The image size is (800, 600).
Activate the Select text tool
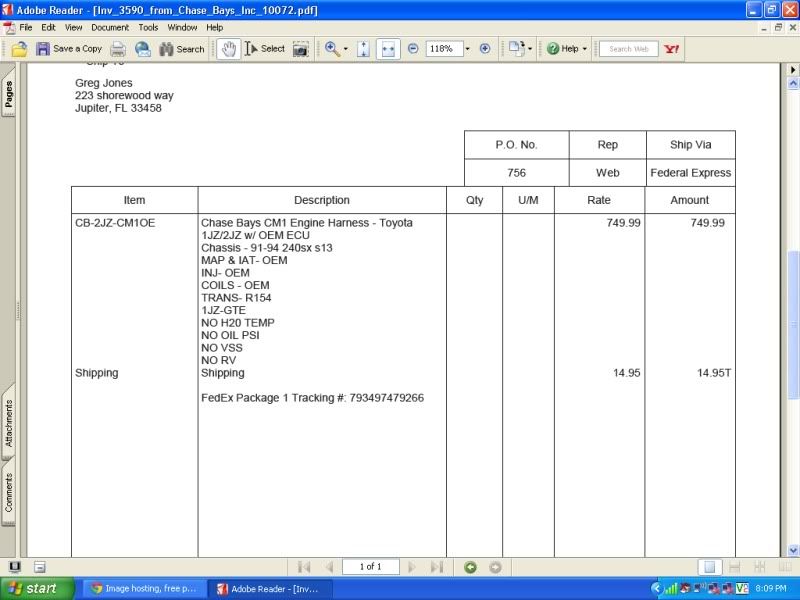coord(264,49)
